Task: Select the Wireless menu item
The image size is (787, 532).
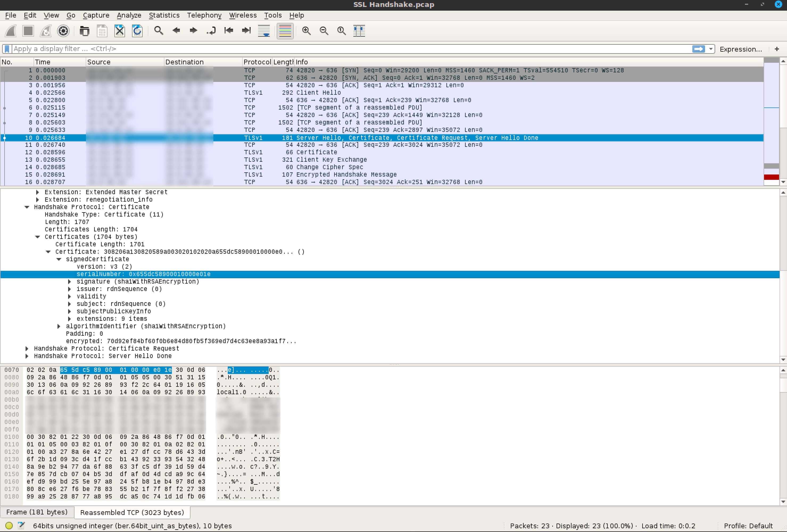Action: pos(242,15)
